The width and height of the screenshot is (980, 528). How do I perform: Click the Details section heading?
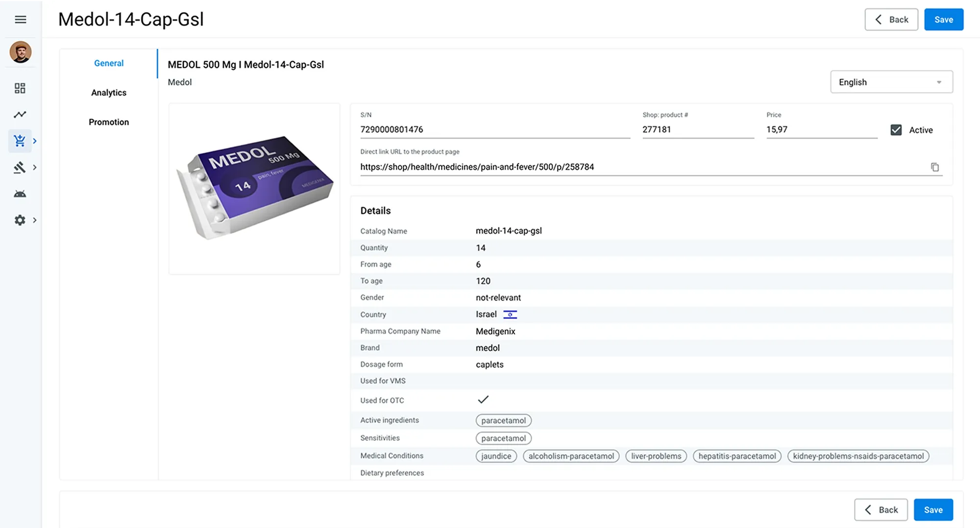(x=375, y=211)
